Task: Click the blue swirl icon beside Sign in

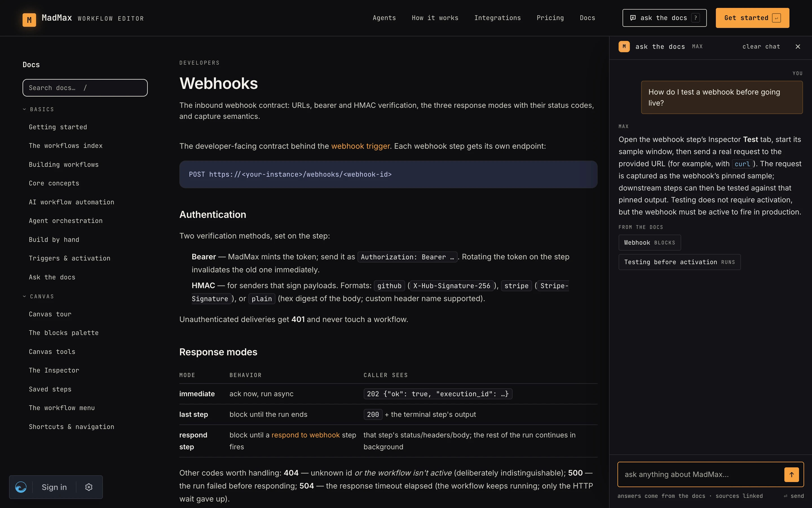Action: tap(21, 487)
